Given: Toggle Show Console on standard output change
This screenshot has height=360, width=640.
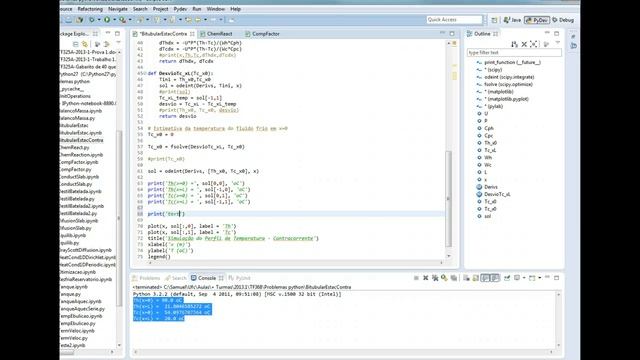Looking at the screenshot, I should pos(485,278).
